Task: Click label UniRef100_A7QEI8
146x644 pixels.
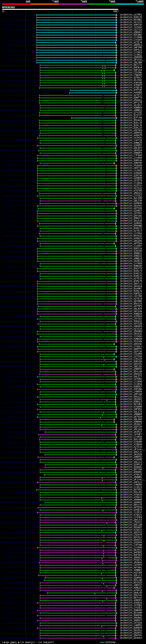Action: pyautogui.click(x=131, y=87)
